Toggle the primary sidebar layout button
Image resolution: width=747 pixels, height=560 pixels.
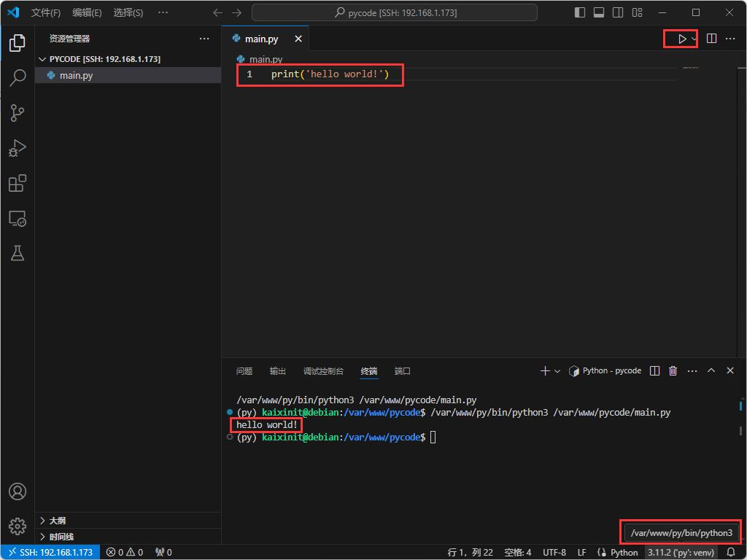tap(580, 12)
